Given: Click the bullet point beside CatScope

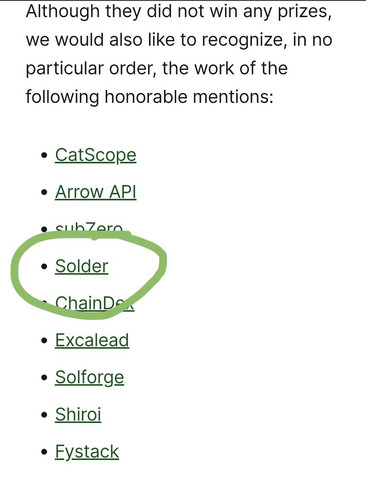Looking at the screenshot, I should pos(44,156).
